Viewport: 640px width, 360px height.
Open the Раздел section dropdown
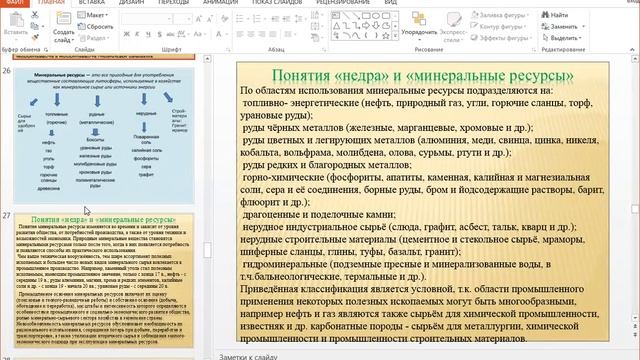94,38
